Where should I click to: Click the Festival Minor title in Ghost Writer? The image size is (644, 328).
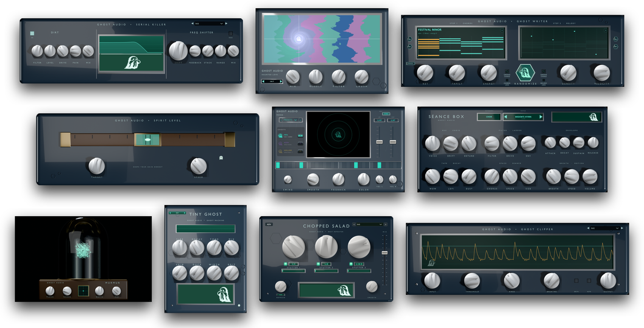430,30
